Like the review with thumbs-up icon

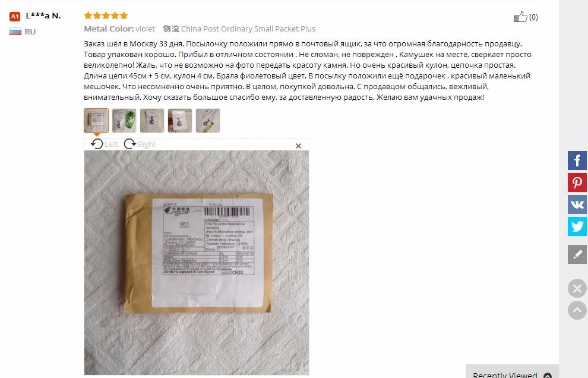coord(520,17)
